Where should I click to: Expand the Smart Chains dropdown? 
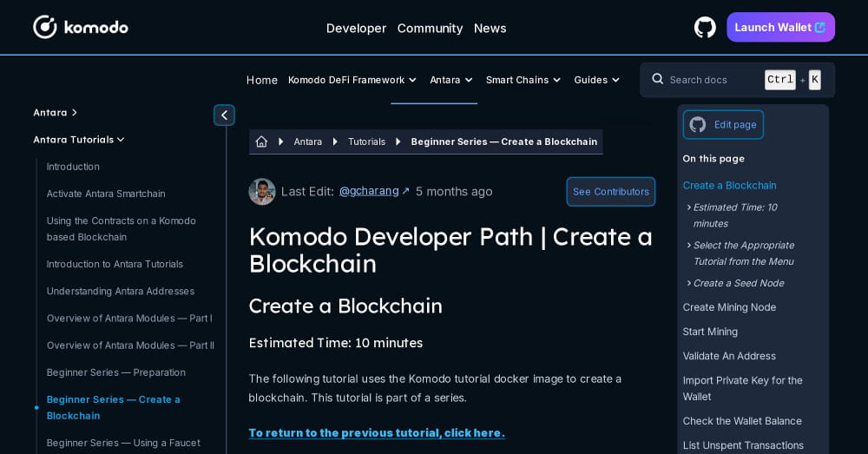(523, 80)
